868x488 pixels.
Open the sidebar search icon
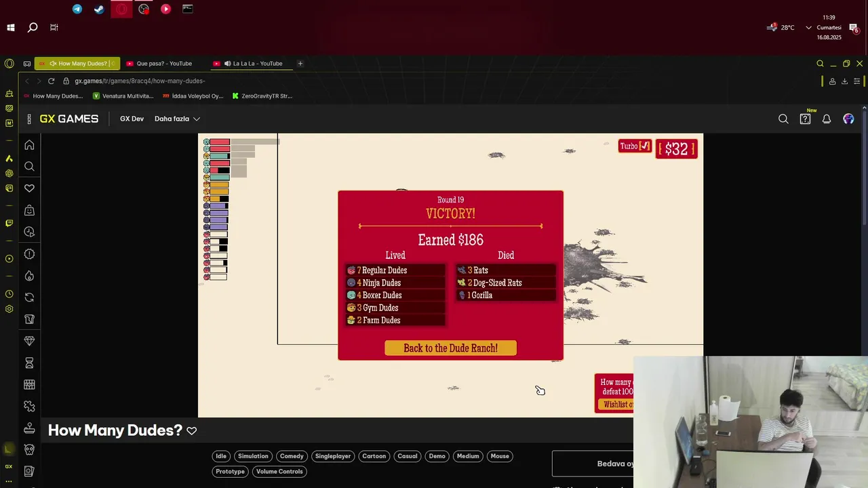(29, 167)
